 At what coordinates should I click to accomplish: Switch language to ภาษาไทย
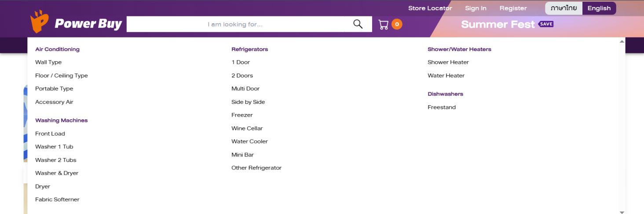click(x=563, y=8)
